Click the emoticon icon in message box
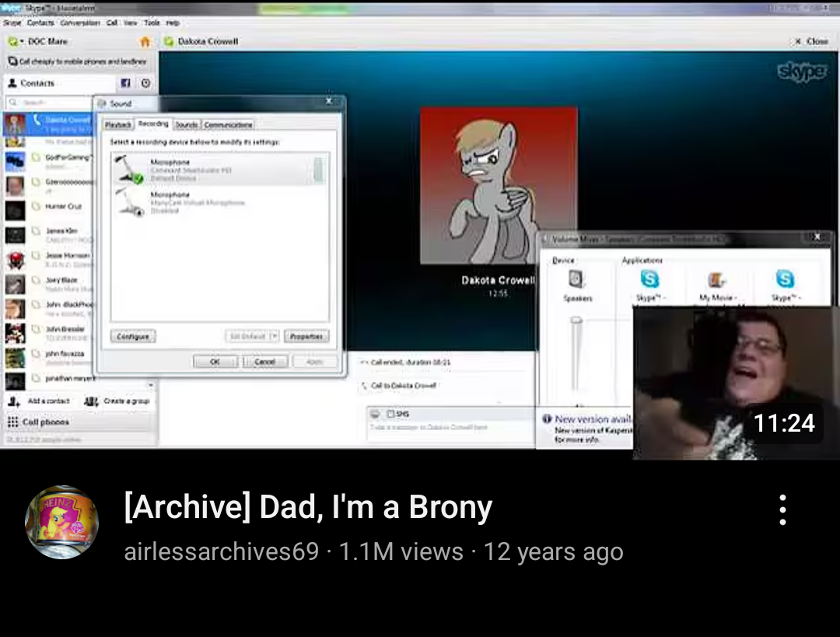Screen dimensions: 840x637 (x=375, y=414)
